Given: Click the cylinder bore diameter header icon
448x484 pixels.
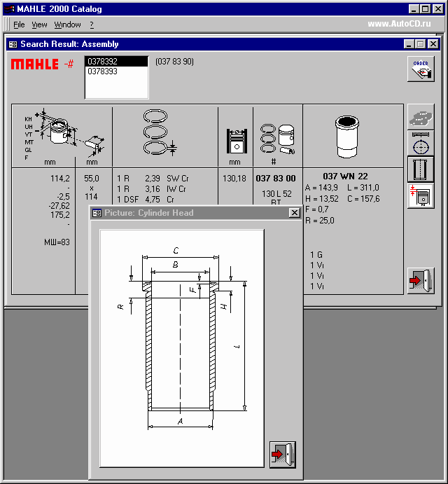Looking at the screenshot, I should pos(236,141).
